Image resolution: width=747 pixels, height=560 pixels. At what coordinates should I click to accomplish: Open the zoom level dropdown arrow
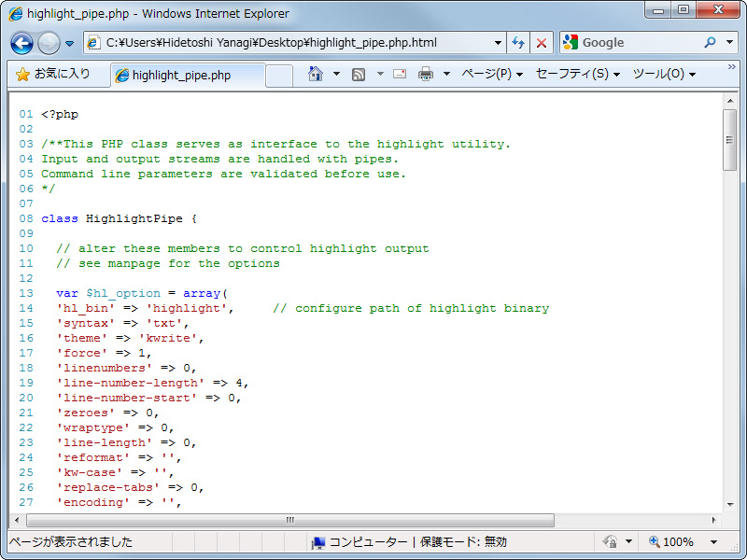(x=713, y=542)
